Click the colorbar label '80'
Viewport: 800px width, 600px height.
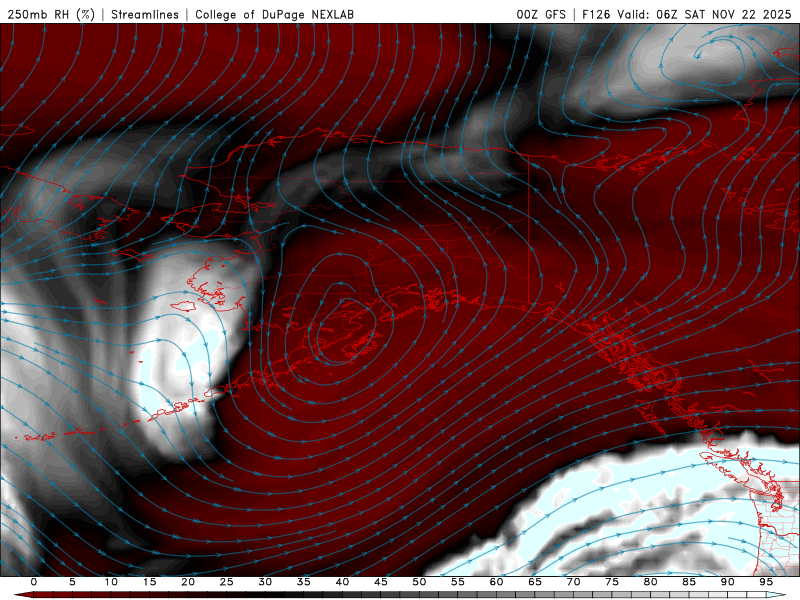click(x=650, y=582)
